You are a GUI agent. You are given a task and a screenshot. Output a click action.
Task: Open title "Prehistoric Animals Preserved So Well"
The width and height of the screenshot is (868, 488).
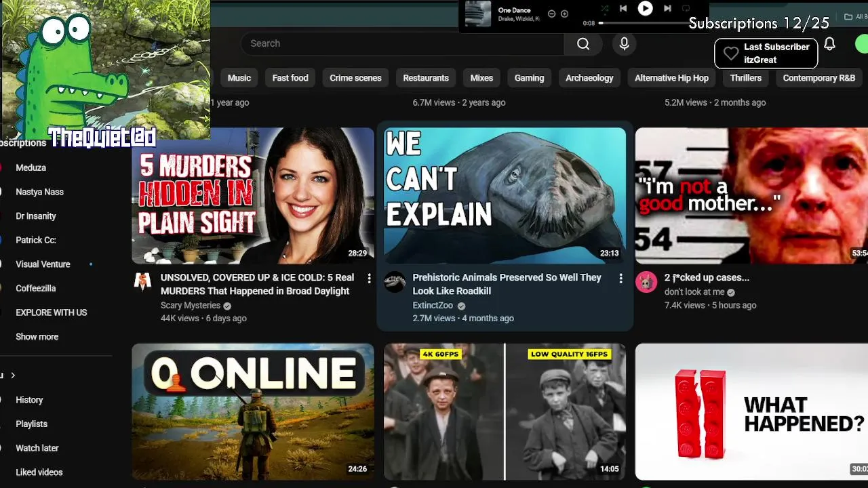(x=507, y=284)
